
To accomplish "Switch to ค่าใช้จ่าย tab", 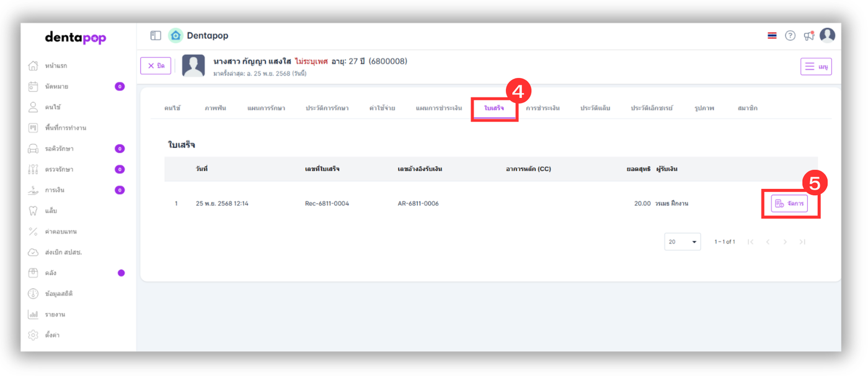I will coord(382,108).
